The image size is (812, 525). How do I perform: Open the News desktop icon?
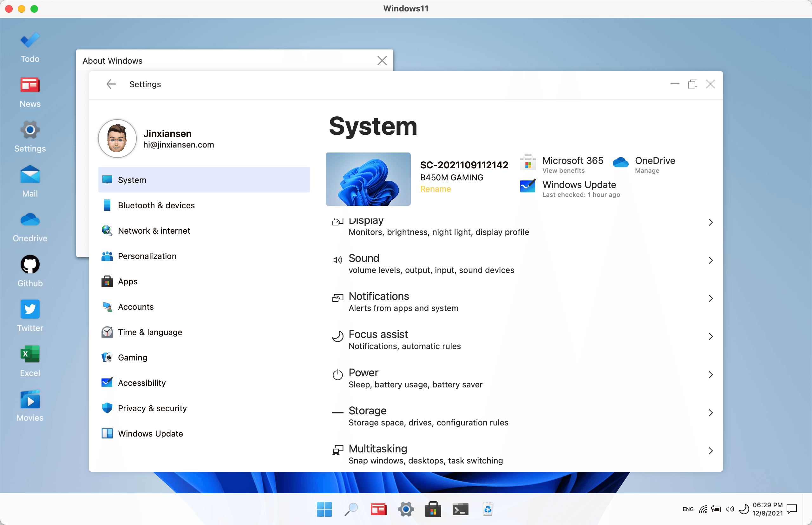[30, 93]
